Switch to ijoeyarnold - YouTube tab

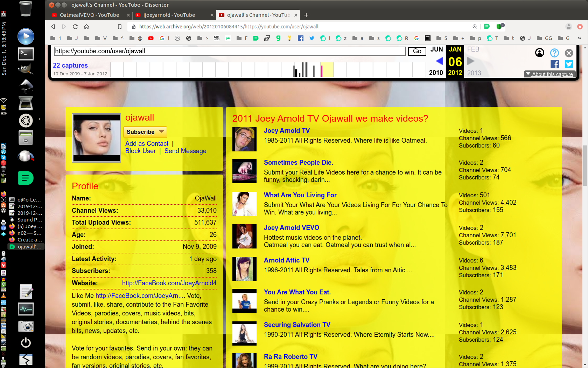click(x=174, y=15)
